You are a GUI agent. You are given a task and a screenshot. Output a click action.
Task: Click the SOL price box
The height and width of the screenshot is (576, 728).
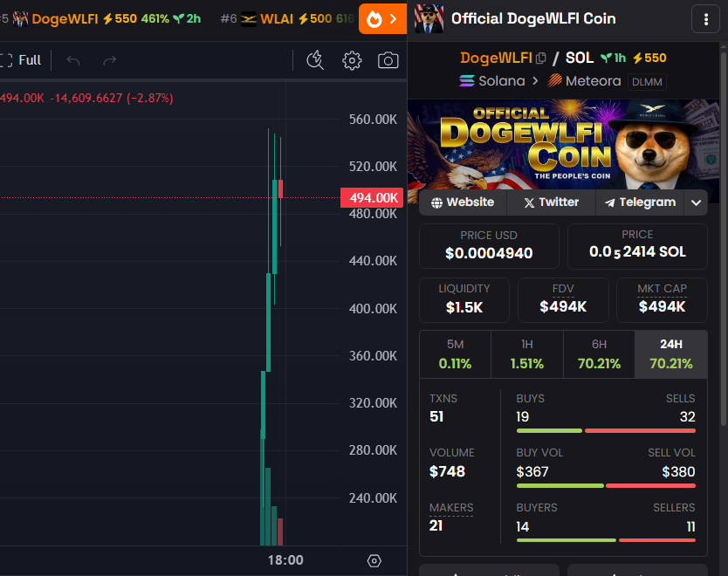(637, 246)
